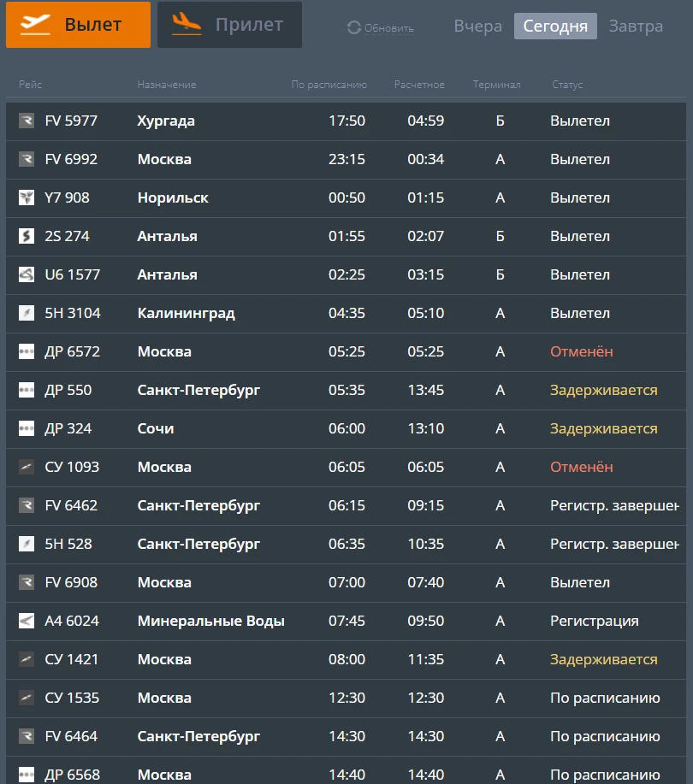The width and height of the screenshot is (693, 784).
Task: Select the Хургада destination text
Action: point(166,121)
